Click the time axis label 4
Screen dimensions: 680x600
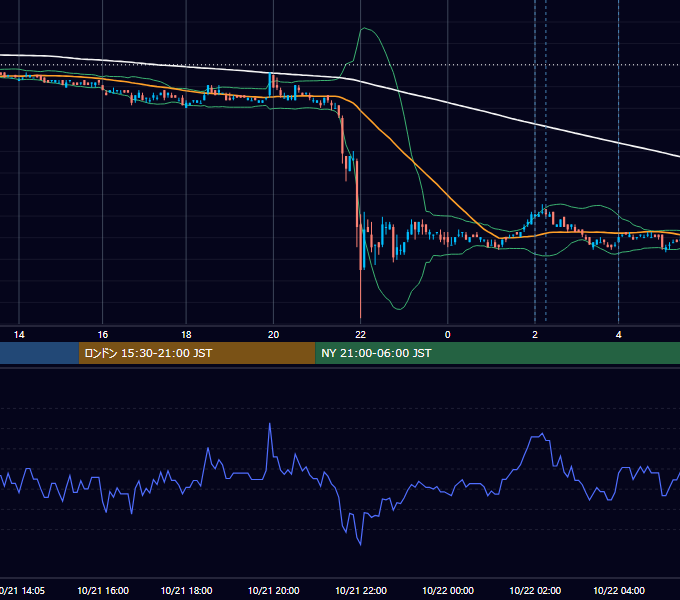click(x=618, y=335)
